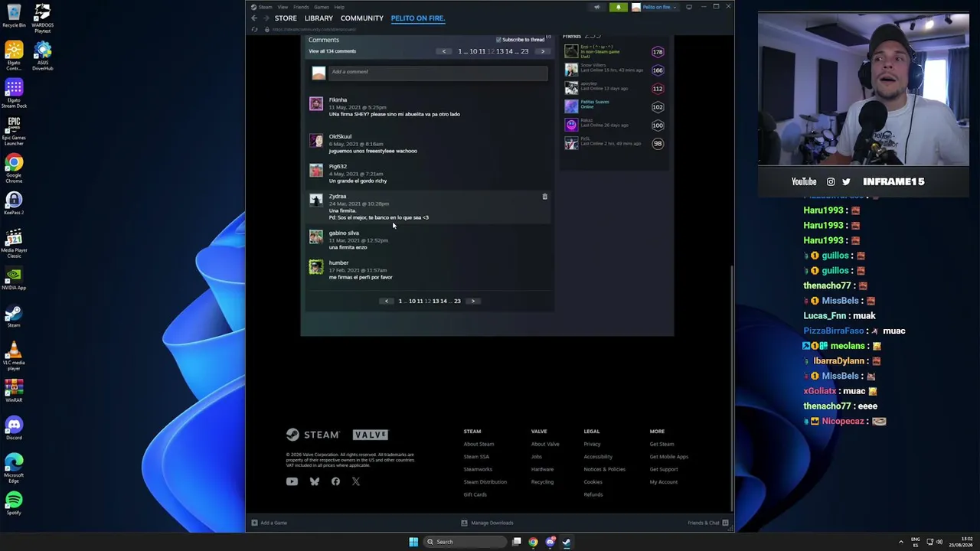The height and width of the screenshot is (551, 980).
Task: Open the Refunds footer link
Action: [x=593, y=494]
